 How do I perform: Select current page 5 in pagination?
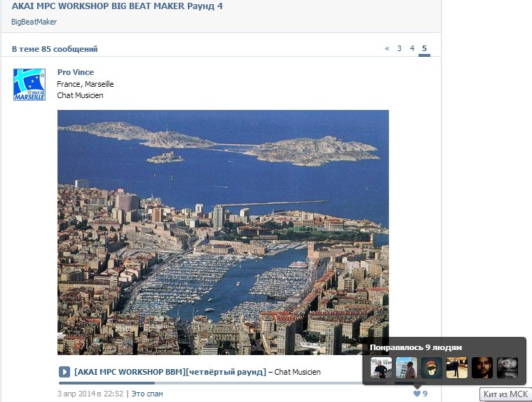[x=424, y=48]
